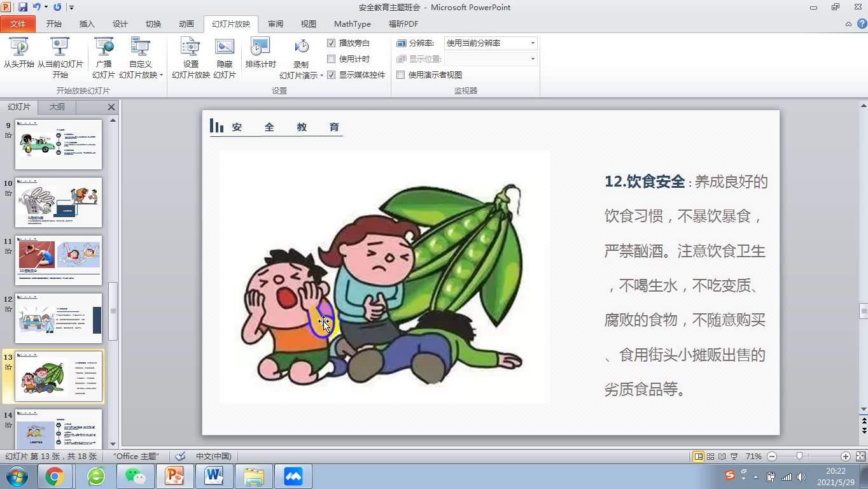
Task: Click the Hide Slide (隐藏幻灯片) icon
Action: pos(224,53)
